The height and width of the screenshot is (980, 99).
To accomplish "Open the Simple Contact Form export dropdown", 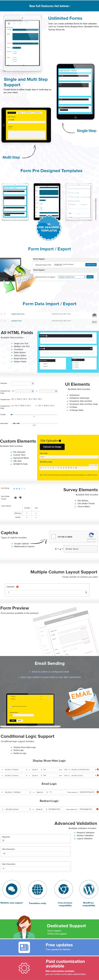I will (x=72, y=277).
